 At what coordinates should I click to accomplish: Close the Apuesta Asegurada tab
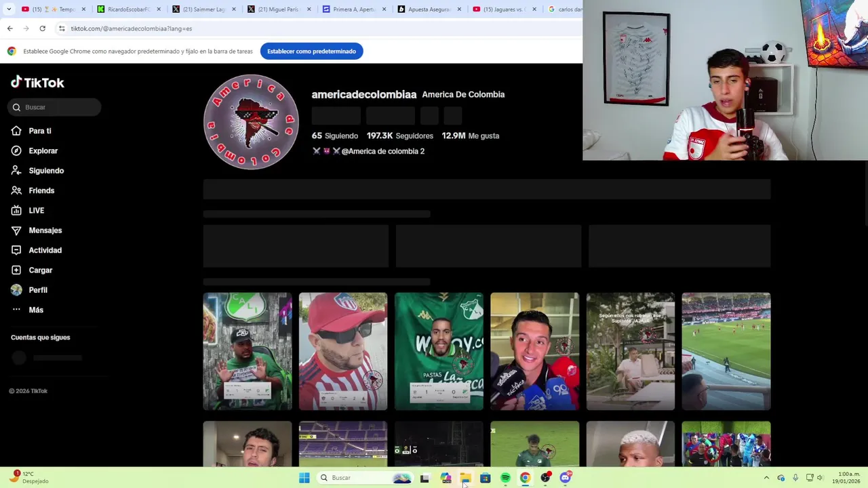[459, 9]
